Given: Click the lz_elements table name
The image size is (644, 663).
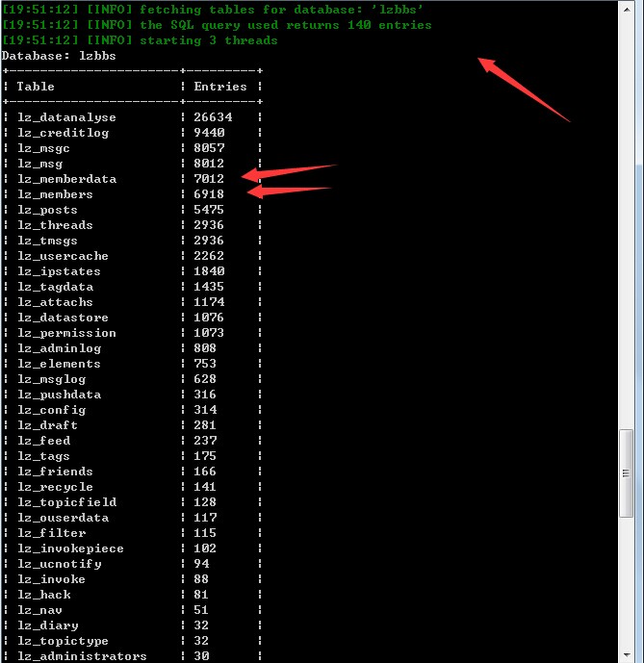Looking at the screenshot, I should pos(59,364).
